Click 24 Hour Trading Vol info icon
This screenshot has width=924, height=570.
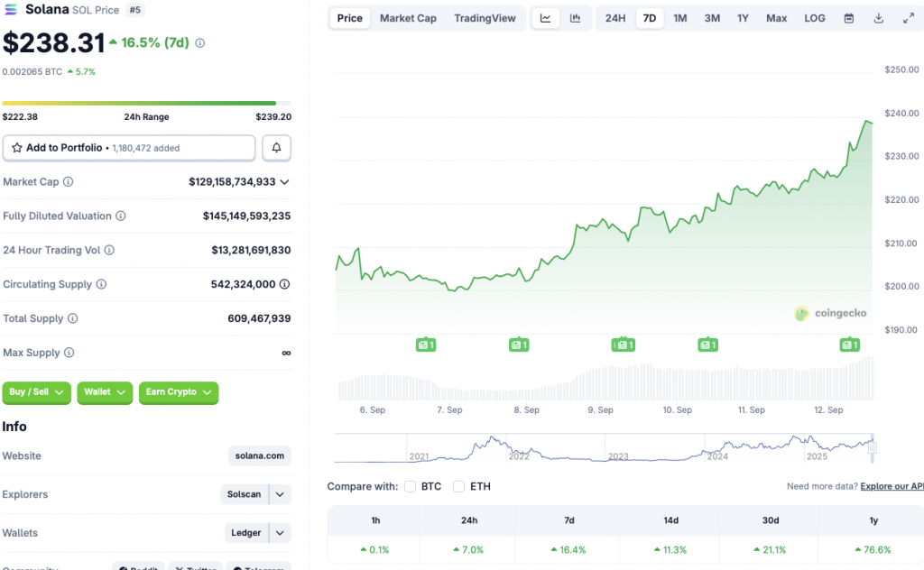[109, 250]
